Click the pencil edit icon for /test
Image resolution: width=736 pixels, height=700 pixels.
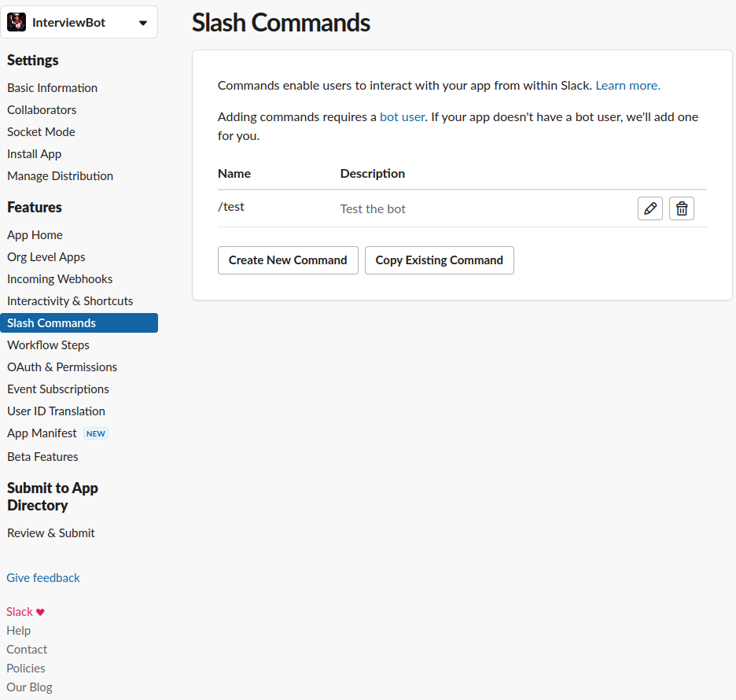click(650, 208)
